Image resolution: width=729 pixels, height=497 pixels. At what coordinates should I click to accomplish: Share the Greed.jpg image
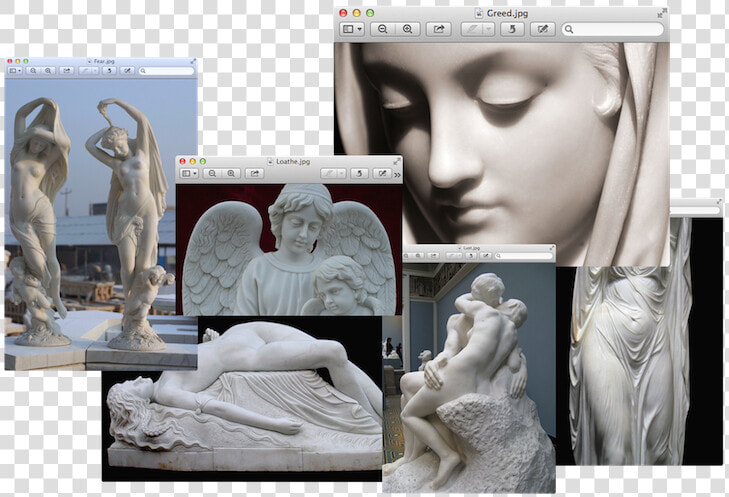(438, 29)
